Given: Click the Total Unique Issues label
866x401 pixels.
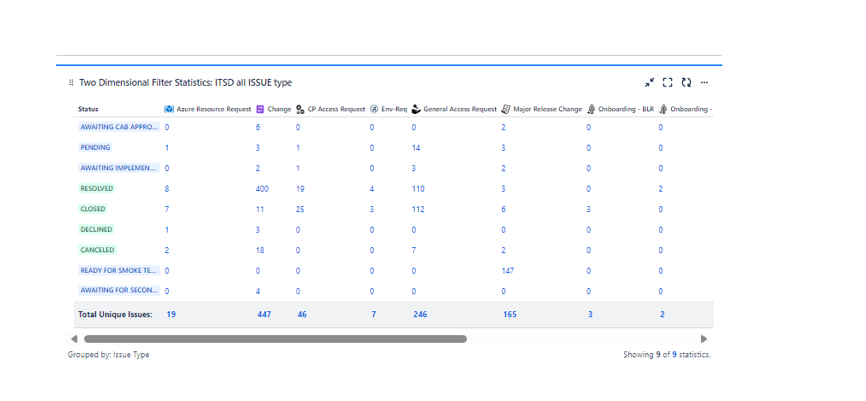Looking at the screenshot, I should (115, 314).
